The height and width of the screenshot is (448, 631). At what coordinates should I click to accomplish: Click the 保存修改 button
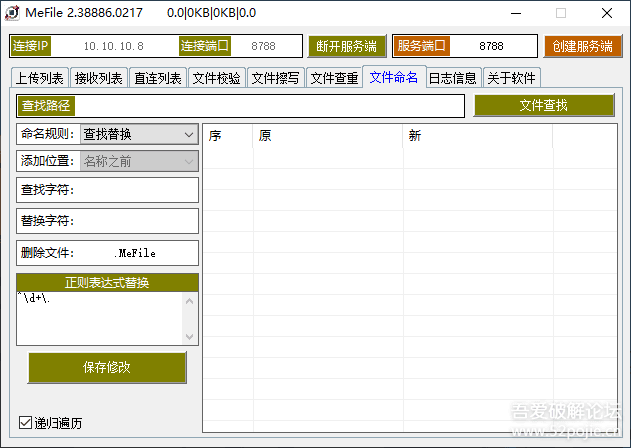click(107, 367)
